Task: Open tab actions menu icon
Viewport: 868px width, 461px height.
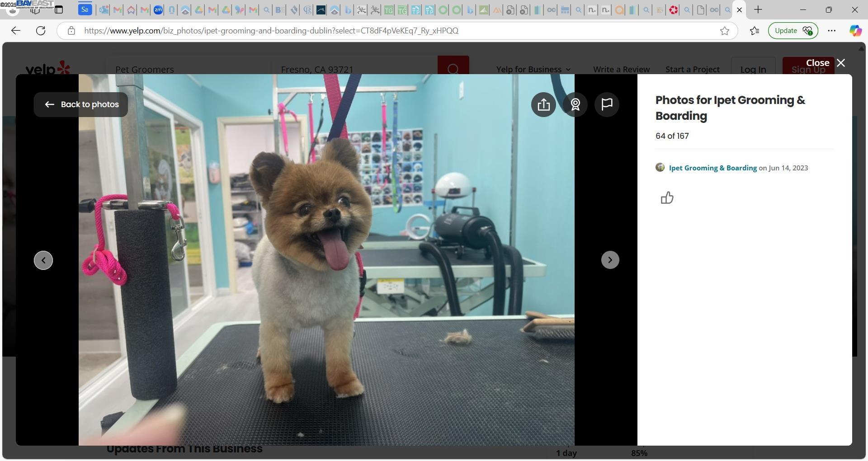Action: [59, 9]
